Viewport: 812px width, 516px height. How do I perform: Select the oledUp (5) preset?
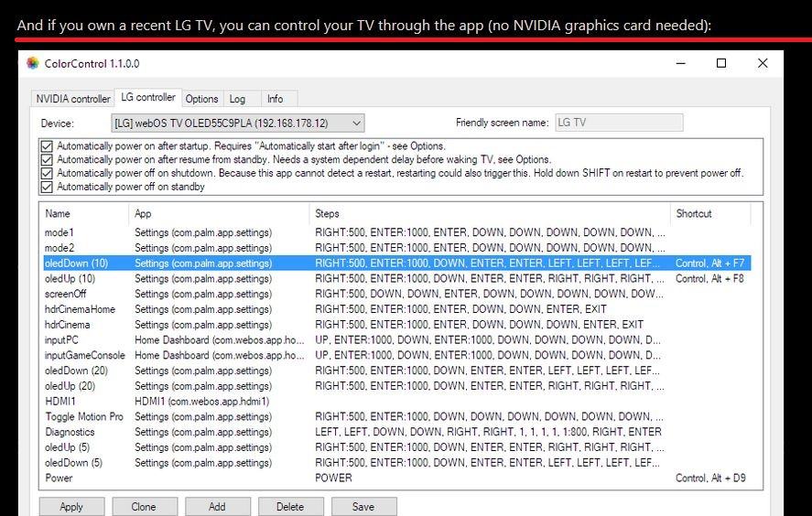click(397, 447)
